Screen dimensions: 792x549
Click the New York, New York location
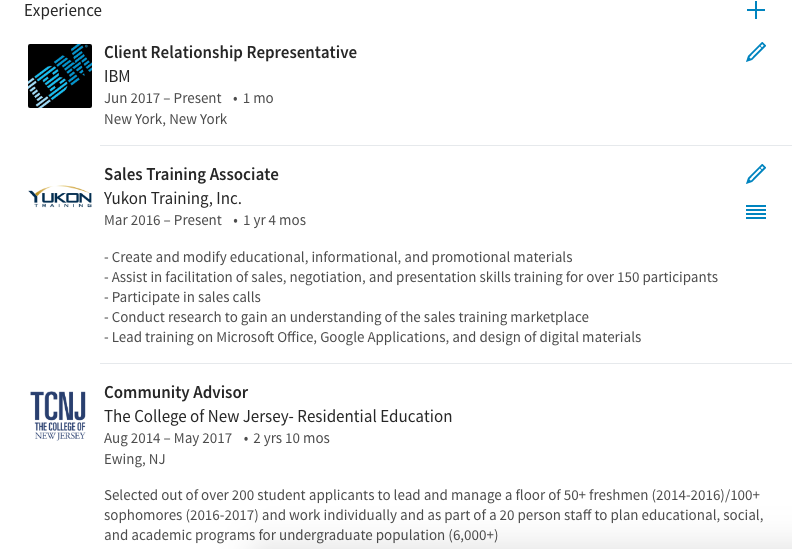coord(165,119)
